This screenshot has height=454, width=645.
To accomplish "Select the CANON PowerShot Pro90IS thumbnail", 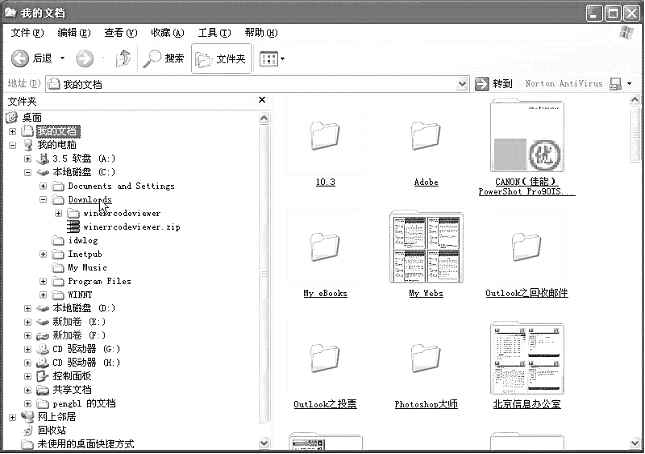I will coord(527,136).
